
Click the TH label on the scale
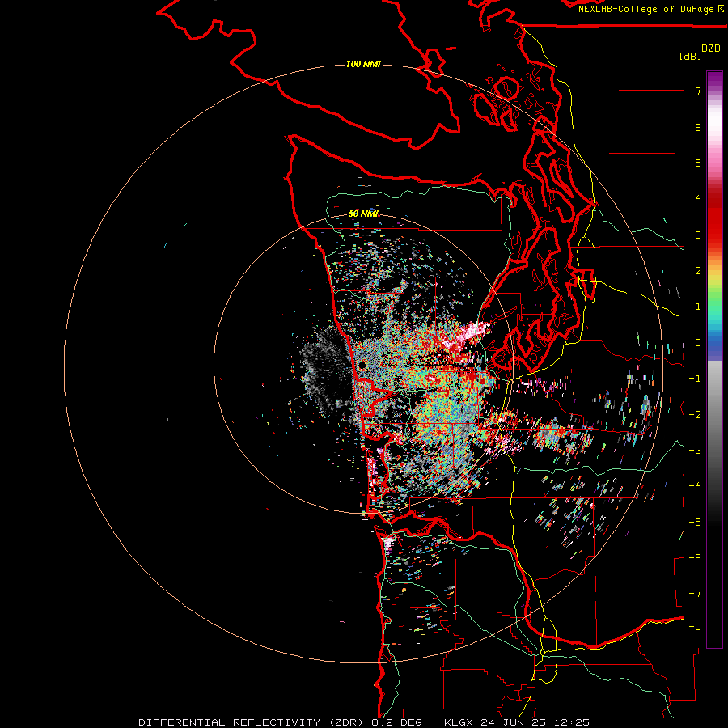tap(695, 629)
